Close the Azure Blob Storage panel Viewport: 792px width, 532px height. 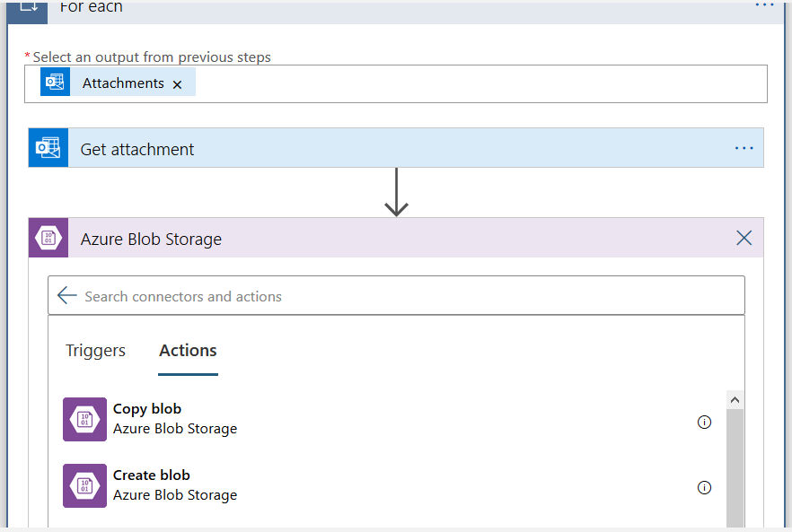pos(744,238)
